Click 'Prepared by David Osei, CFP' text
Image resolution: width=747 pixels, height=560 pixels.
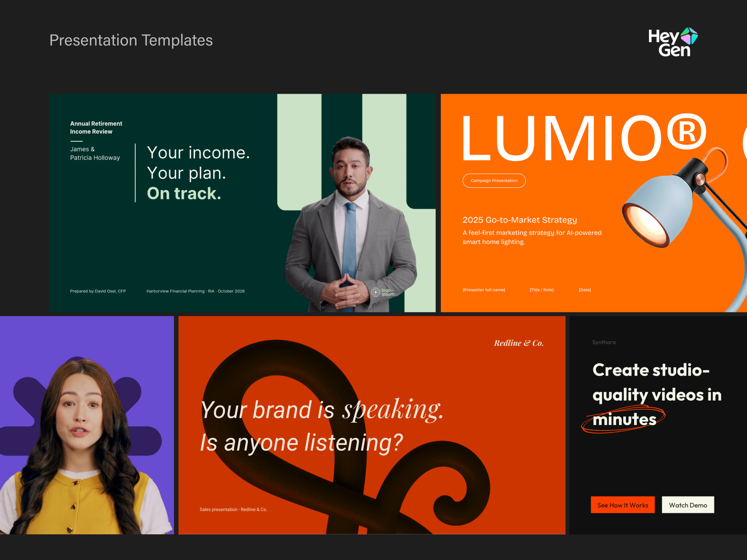pos(98,291)
